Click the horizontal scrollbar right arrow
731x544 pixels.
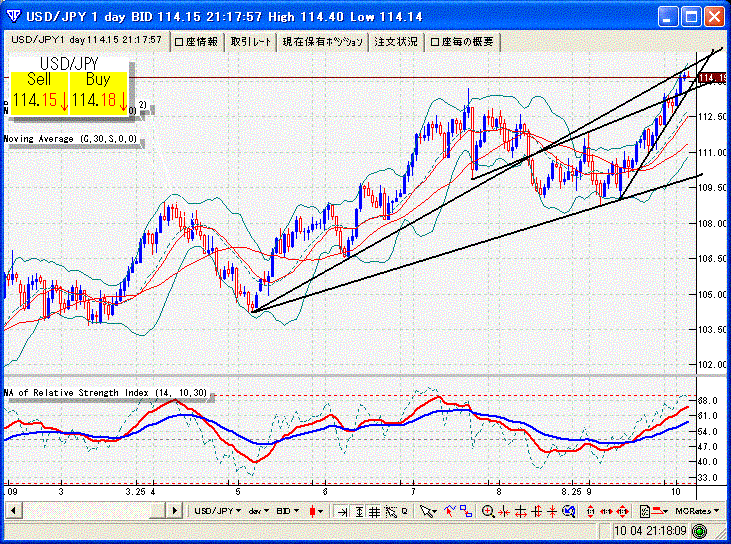175,511
